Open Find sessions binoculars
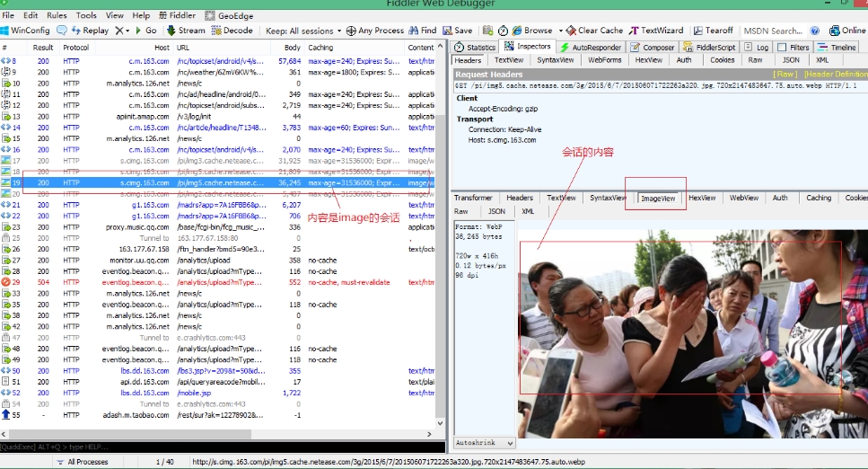868x469 pixels. [x=422, y=31]
